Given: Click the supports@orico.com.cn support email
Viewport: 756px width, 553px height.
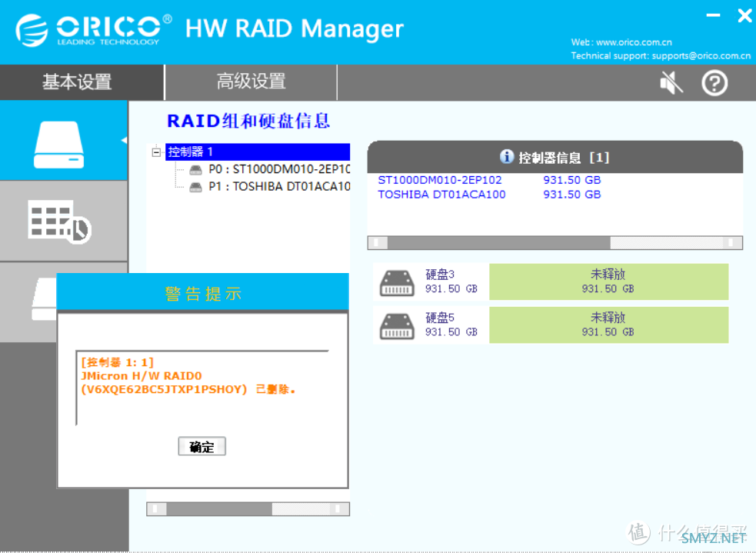Looking at the screenshot, I should [701, 56].
